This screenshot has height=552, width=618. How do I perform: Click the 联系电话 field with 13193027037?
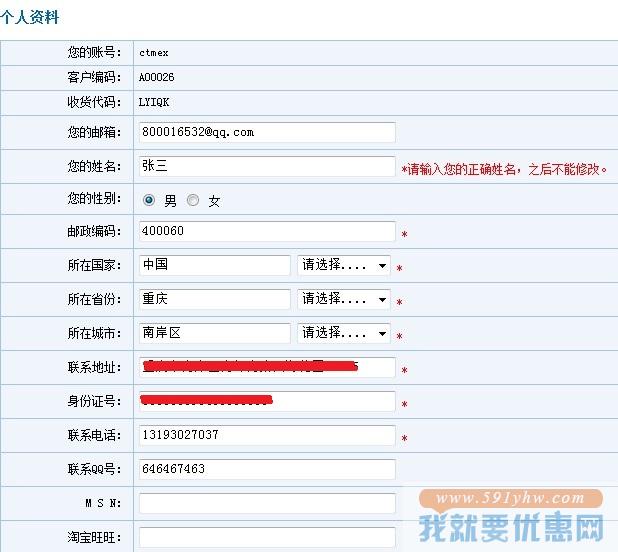click(267, 435)
